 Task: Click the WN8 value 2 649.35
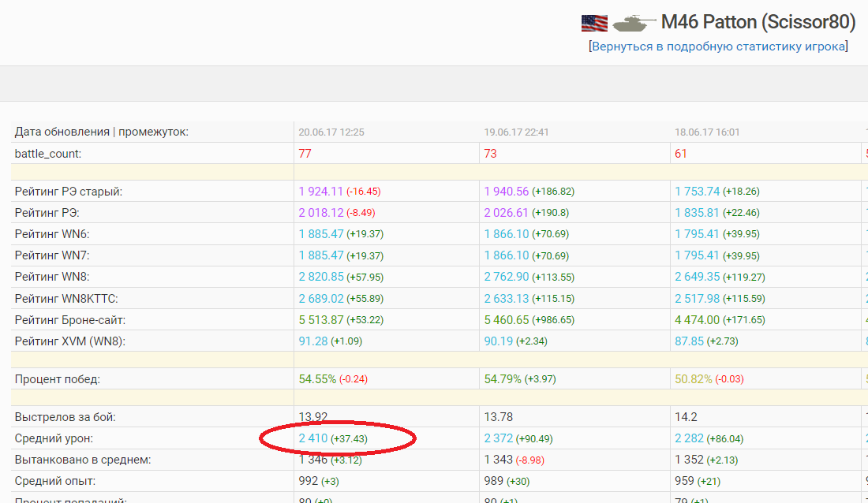[697, 277]
